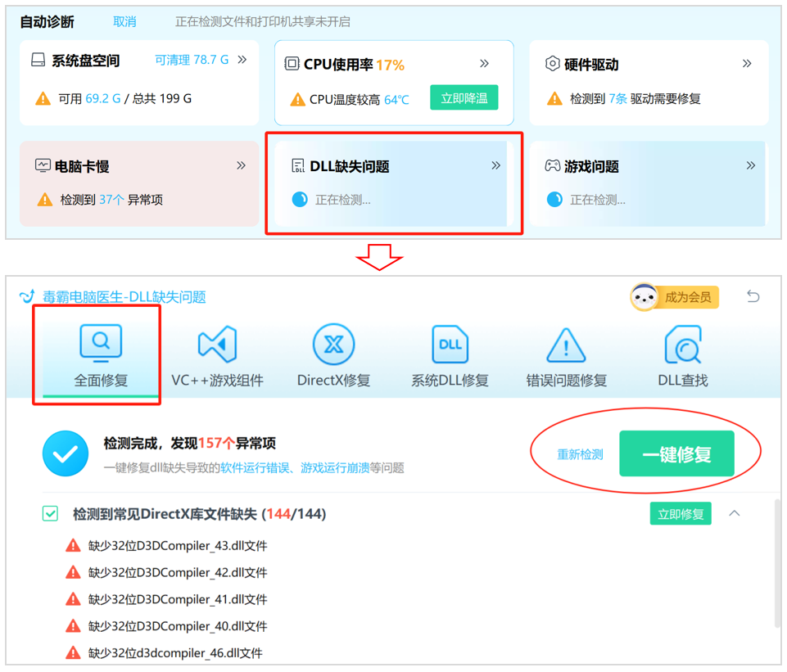
Task: Click the back arrow at top right
Action: click(753, 297)
